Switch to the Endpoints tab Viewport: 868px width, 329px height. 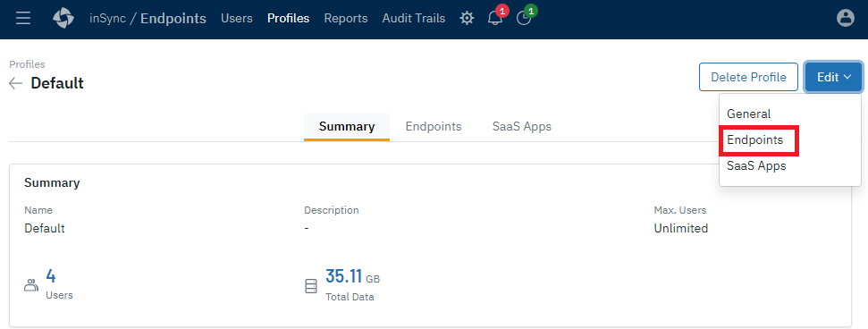(434, 126)
